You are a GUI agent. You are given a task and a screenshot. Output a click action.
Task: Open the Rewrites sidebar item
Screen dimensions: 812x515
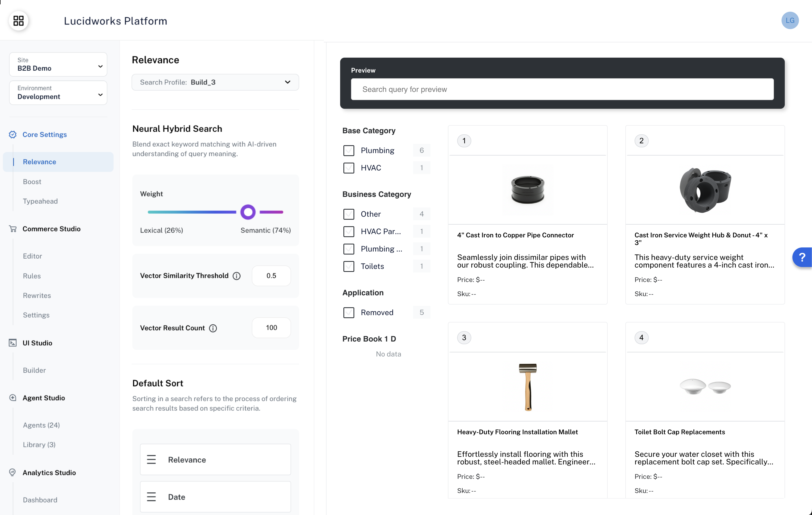click(x=37, y=296)
